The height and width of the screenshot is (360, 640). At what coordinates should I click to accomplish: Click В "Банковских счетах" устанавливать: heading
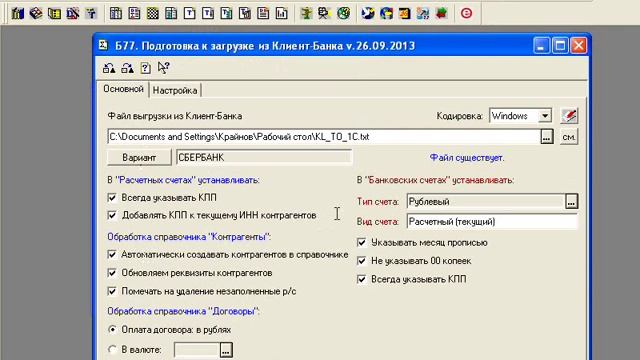[x=435, y=180]
